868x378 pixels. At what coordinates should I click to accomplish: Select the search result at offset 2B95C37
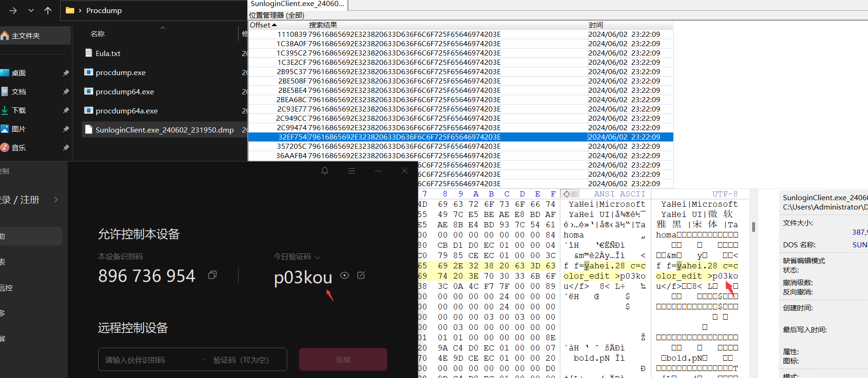coord(460,71)
